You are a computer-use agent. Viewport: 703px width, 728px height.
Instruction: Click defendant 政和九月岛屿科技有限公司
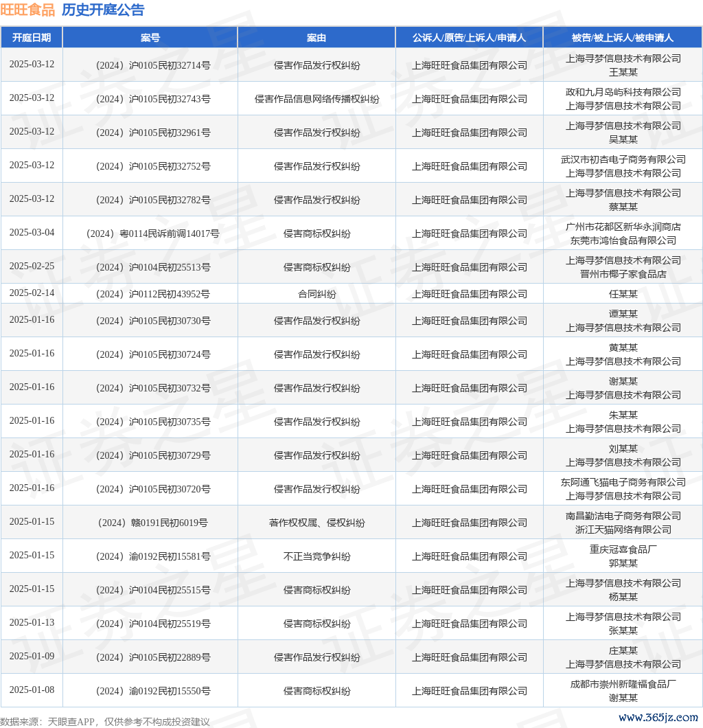click(623, 93)
